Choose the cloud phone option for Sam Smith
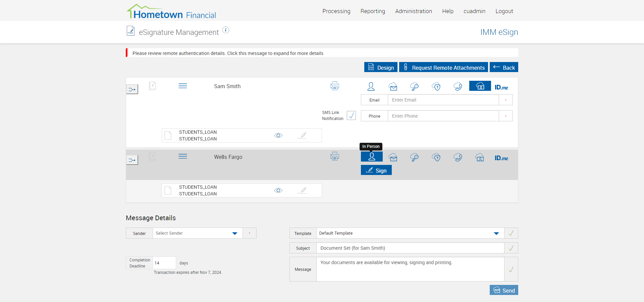 click(x=458, y=86)
